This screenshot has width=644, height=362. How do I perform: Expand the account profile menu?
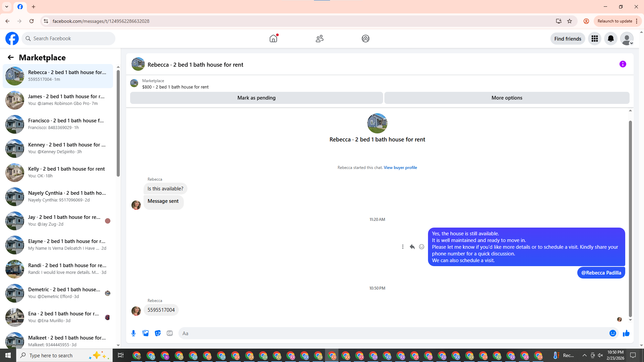click(x=627, y=39)
